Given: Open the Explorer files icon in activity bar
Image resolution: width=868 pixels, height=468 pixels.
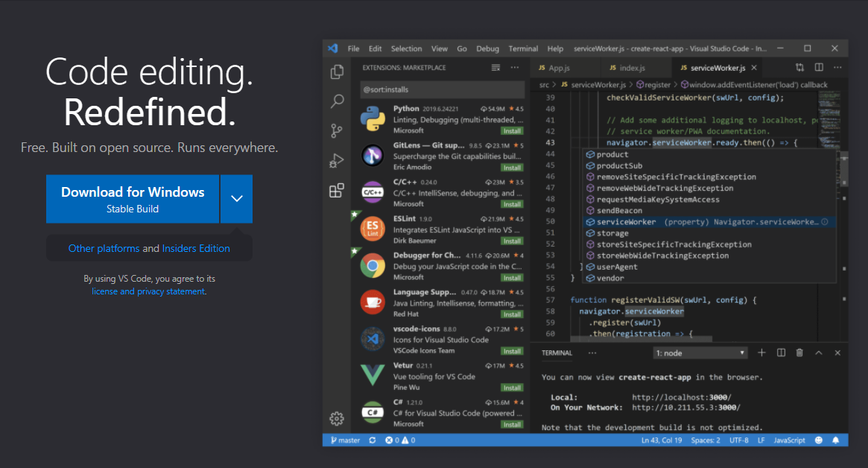Looking at the screenshot, I should point(337,72).
